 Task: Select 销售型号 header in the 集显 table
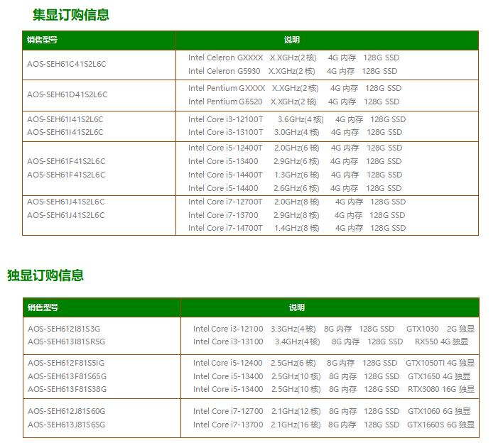pyautogui.click(x=42, y=40)
